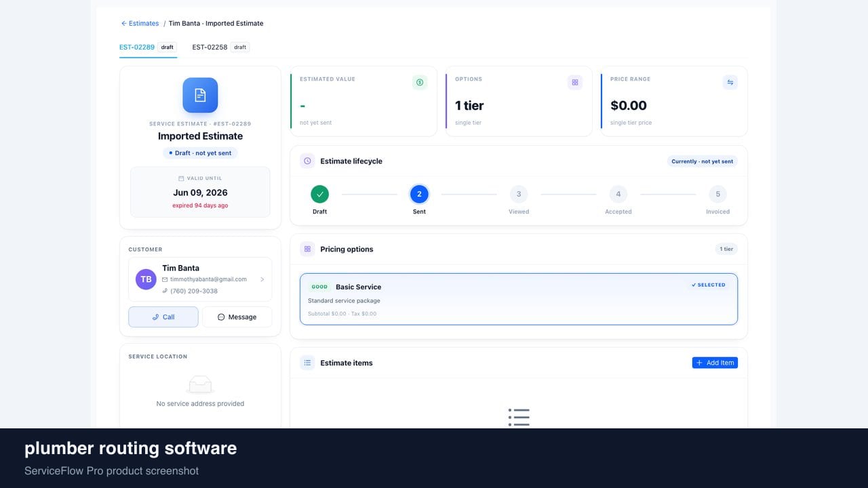The width and height of the screenshot is (868, 488).
Task: Click the grid icon on Options card
Action: pyautogui.click(x=575, y=83)
